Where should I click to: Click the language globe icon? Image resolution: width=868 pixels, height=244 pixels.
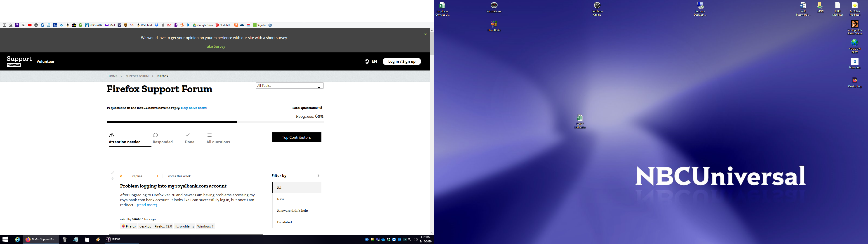coord(367,61)
